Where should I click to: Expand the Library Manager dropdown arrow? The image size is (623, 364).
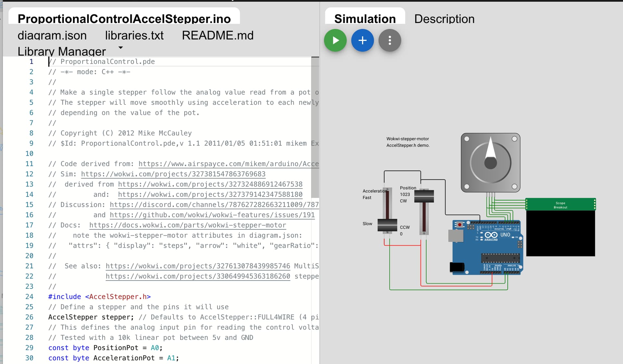(x=121, y=48)
